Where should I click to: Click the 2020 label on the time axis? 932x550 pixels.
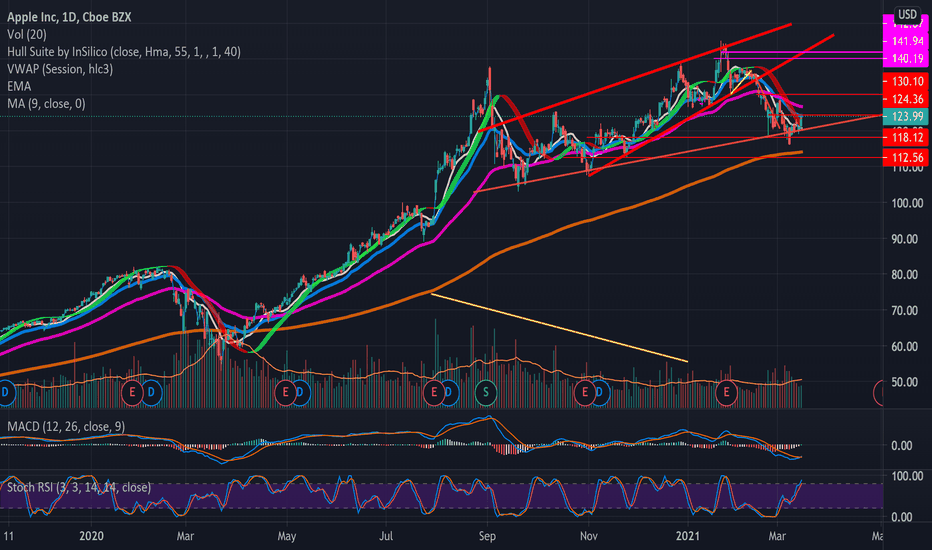(x=91, y=536)
